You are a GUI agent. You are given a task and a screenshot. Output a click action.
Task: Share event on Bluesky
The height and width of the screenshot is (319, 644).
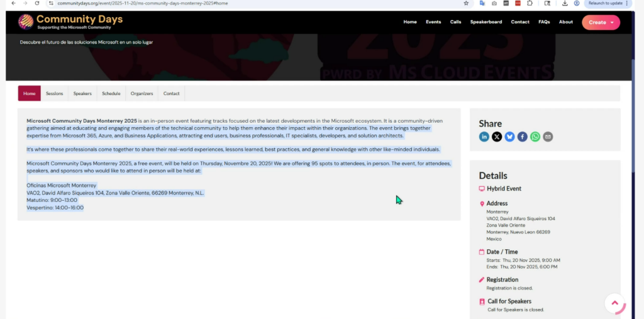pos(509,137)
